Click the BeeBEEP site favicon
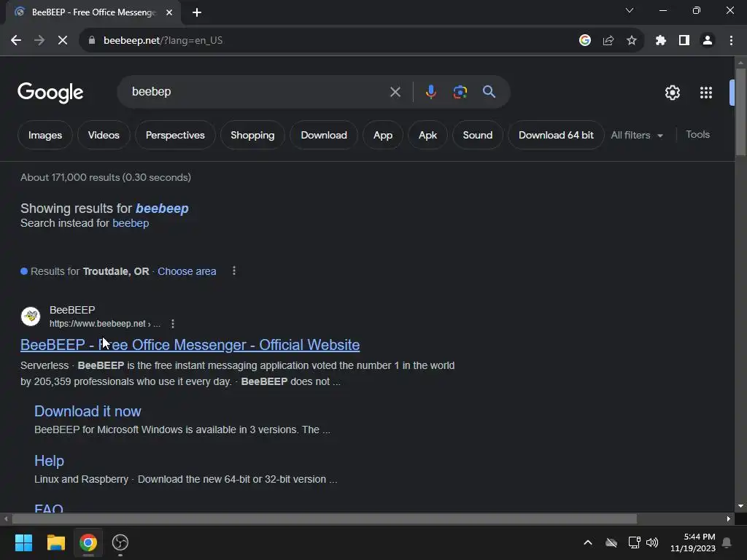The width and height of the screenshot is (747, 560). [x=31, y=316]
